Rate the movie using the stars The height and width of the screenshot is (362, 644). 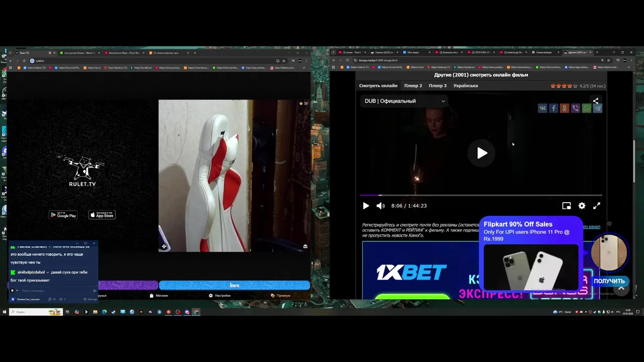564,86
